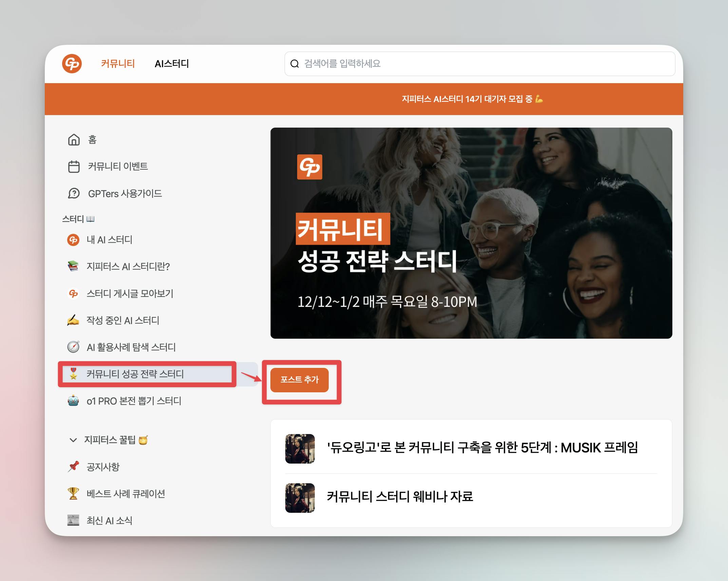The image size is (728, 581).
Task: Open o1 PRO 본전 뽑기 스터디
Action: pyautogui.click(x=134, y=401)
